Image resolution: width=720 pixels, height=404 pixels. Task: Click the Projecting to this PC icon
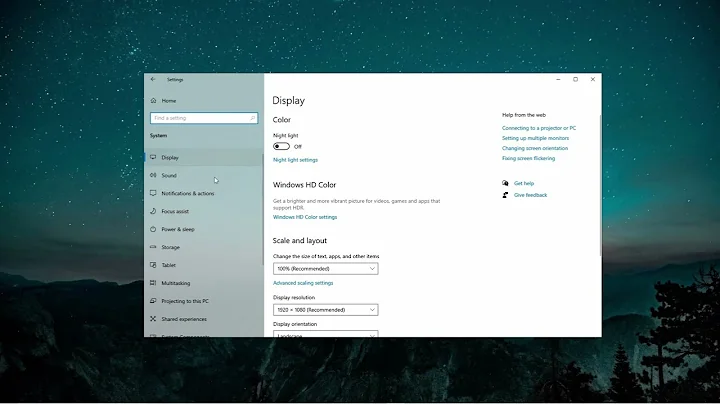(x=153, y=301)
